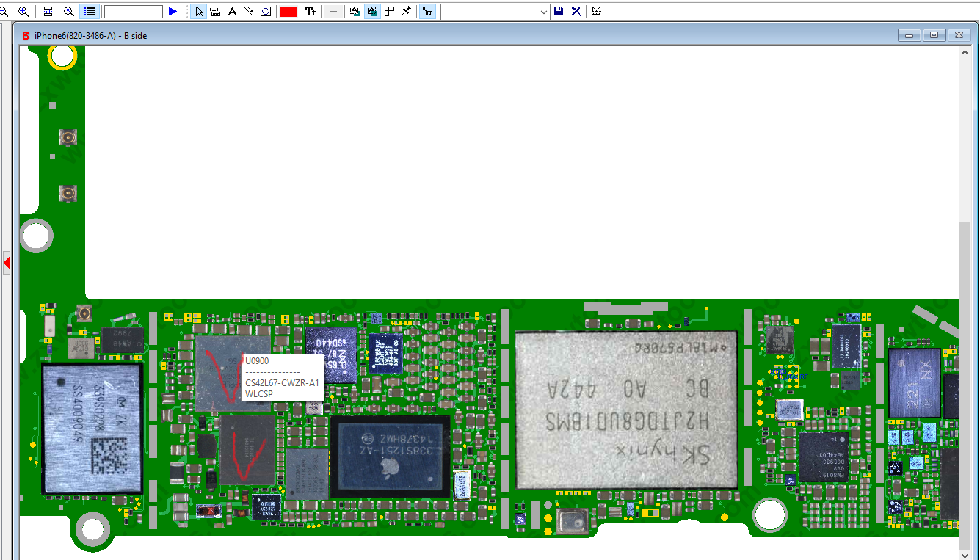Click the iPhone6(820-3486-A) - B side title
This screenshot has height=560, width=980.
click(90, 36)
